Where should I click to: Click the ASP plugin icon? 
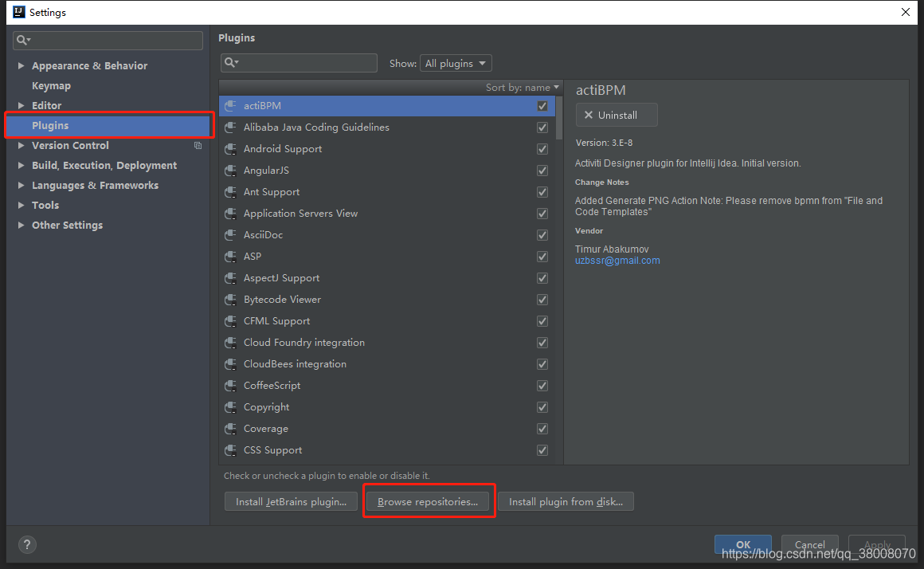tap(230, 257)
